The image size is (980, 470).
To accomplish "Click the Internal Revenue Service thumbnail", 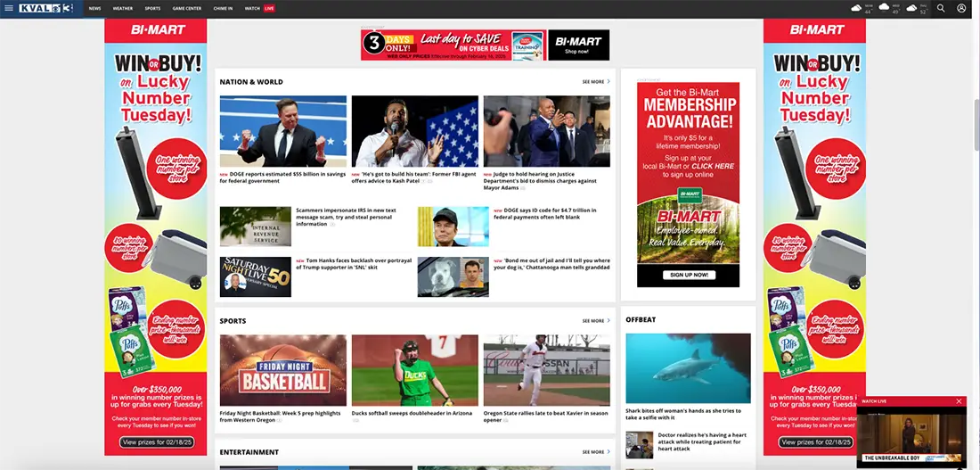I will (255, 227).
